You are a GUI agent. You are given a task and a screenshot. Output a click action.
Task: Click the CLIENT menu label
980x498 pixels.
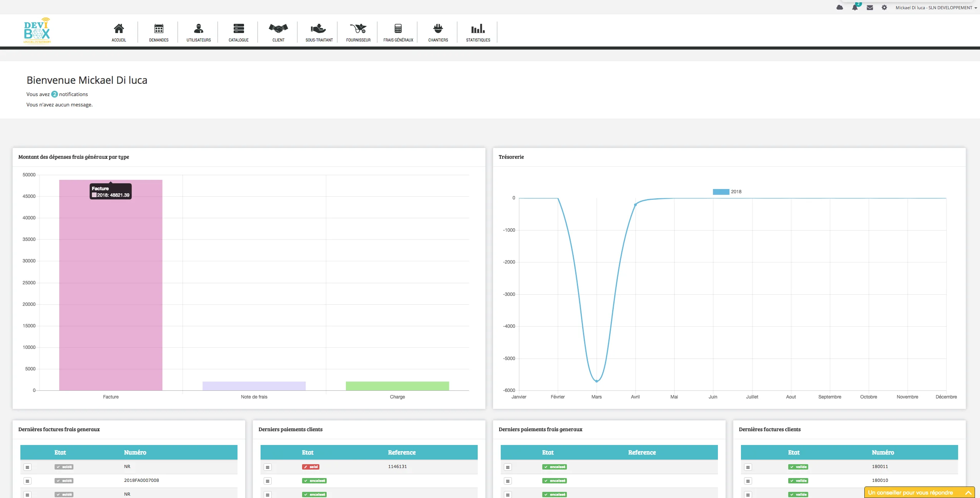(279, 40)
